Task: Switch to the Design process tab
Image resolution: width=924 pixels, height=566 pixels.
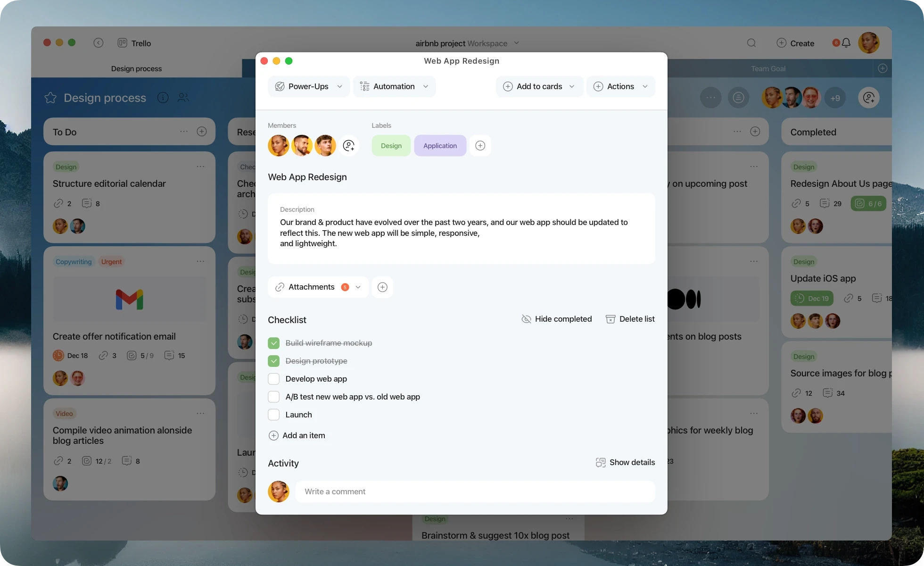Action: [136, 69]
